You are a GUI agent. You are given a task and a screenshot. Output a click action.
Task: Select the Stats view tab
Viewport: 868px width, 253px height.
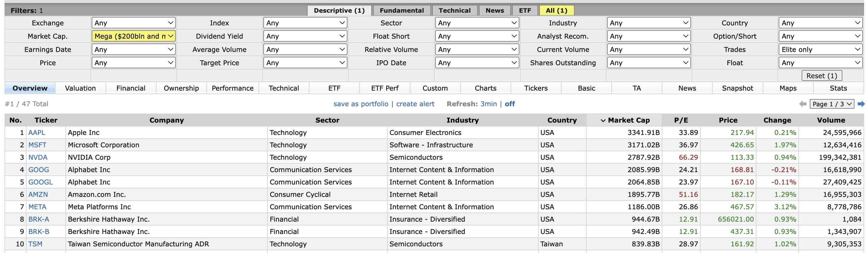pyautogui.click(x=838, y=88)
